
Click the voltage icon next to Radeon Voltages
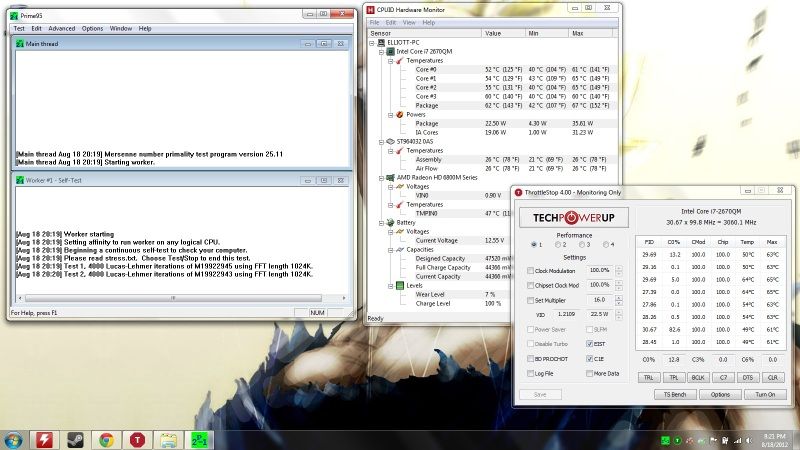pos(399,187)
